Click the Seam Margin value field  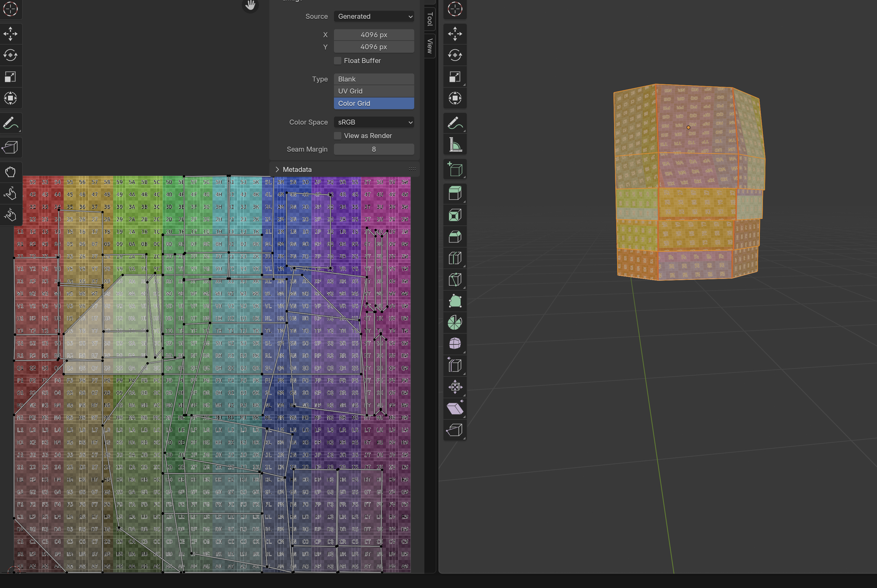click(374, 149)
